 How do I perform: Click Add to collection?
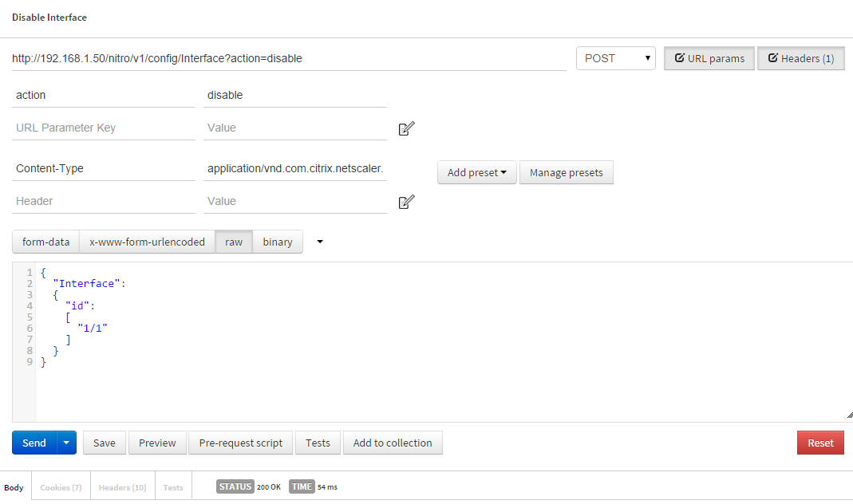pyautogui.click(x=392, y=443)
